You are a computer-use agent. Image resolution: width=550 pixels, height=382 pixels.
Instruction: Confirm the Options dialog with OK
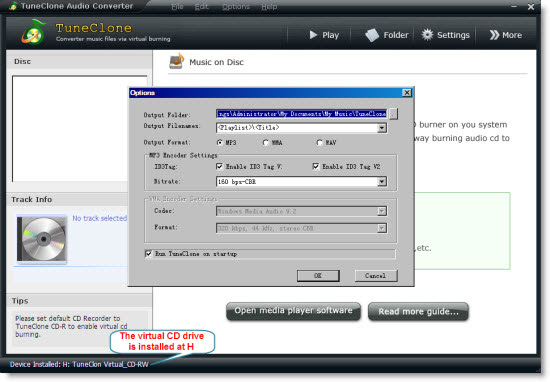pos(318,276)
